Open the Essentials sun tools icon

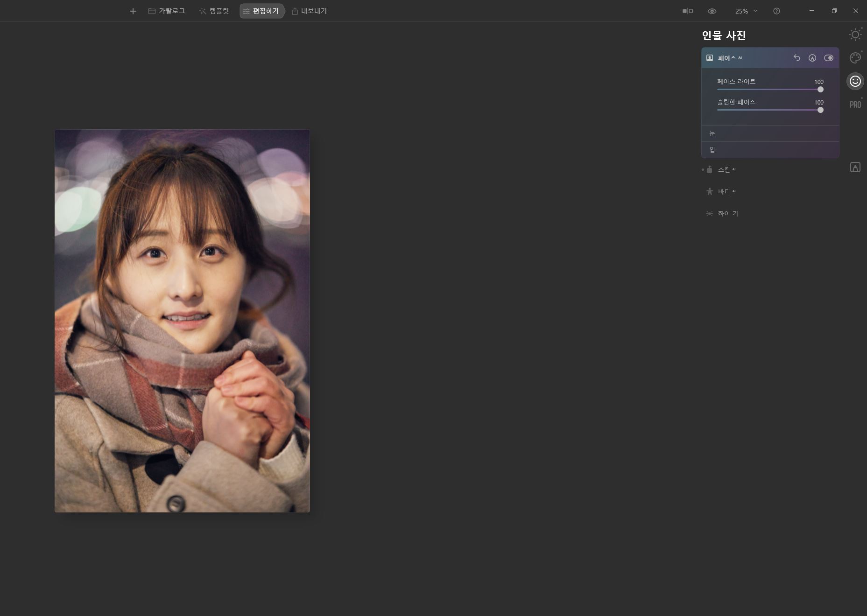[855, 35]
